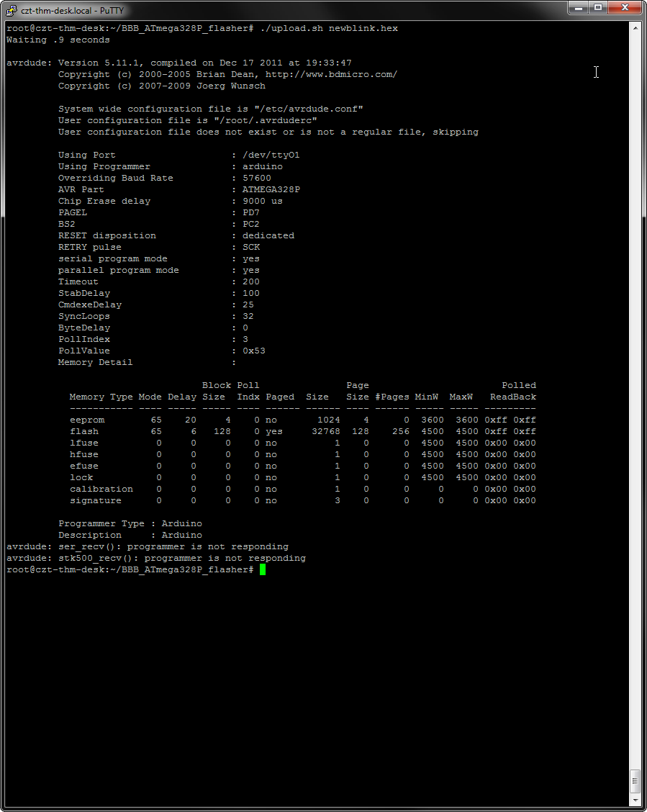This screenshot has width=647, height=812.
Task: Click the efuse row name
Action: 84,466
